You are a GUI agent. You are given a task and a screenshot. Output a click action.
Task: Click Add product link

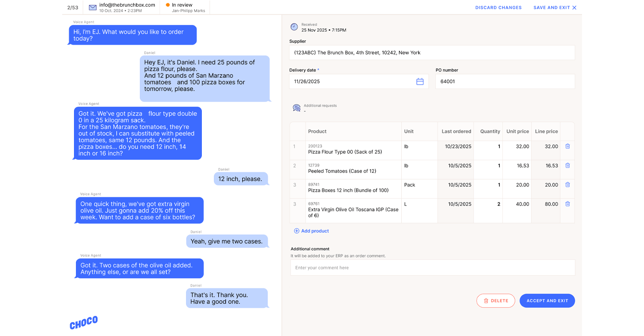coord(311,231)
